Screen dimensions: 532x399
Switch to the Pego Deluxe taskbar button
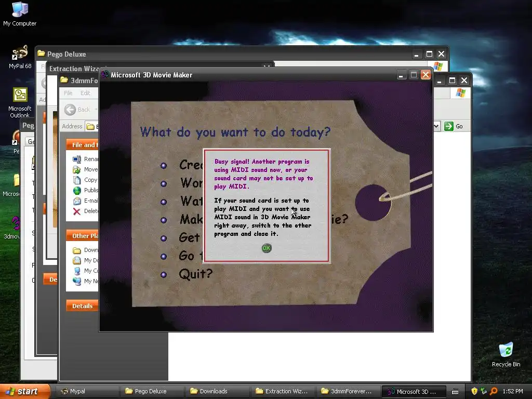pos(152,391)
